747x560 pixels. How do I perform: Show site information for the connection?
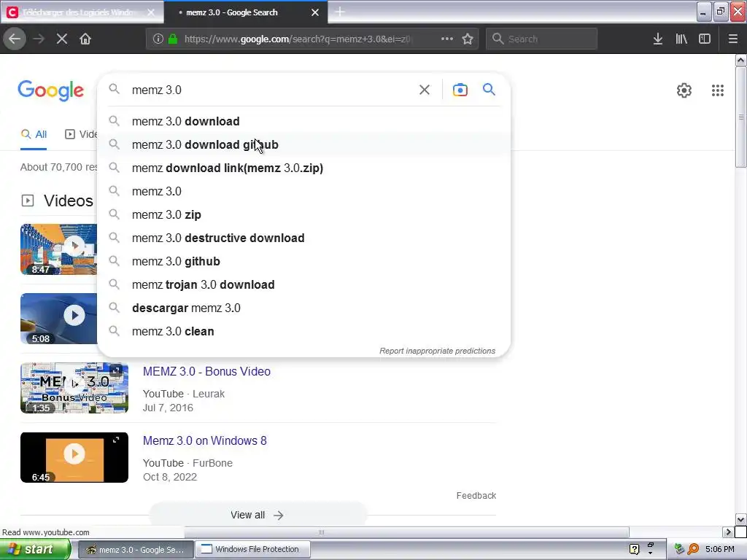tap(158, 39)
